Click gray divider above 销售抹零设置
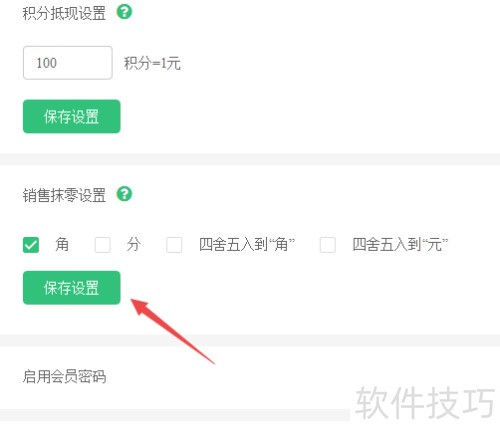Screen dimensions: 500x440 point(250,159)
